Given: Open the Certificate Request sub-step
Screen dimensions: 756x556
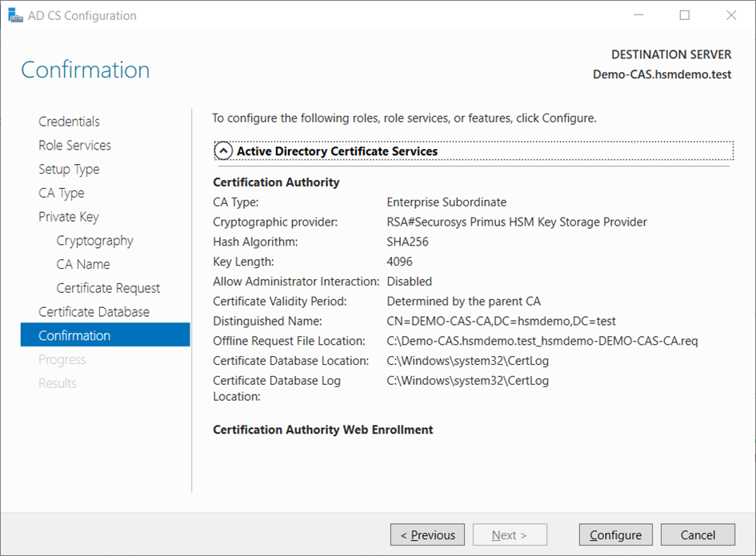Looking at the screenshot, I should click(108, 288).
